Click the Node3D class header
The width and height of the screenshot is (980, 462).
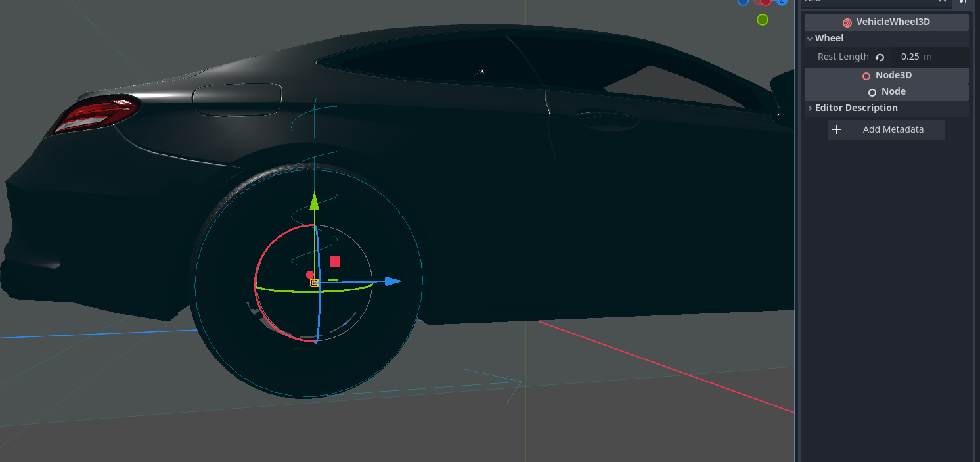click(x=886, y=76)
